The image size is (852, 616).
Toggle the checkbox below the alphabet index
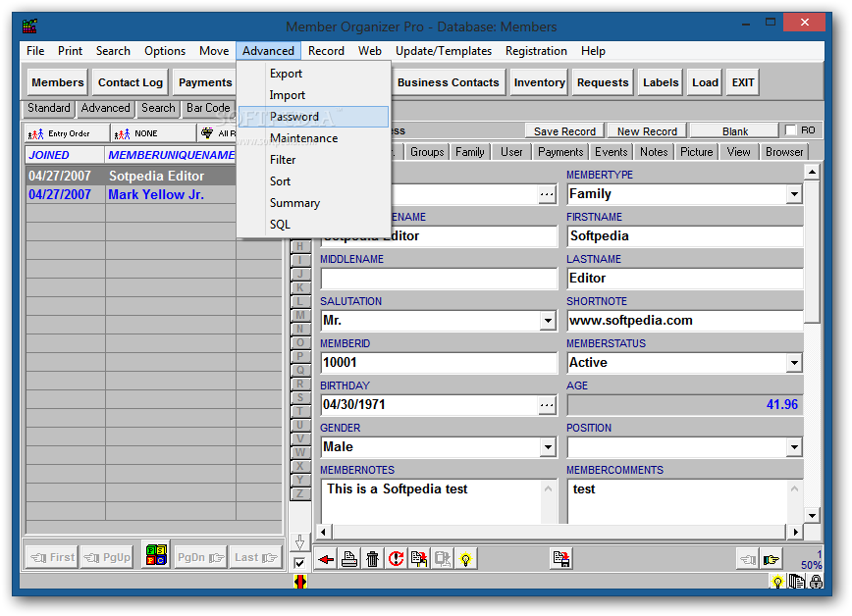pos(299,563)
